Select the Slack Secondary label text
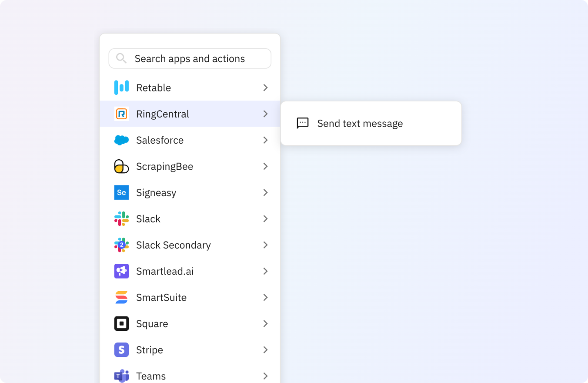This screenshot has width=588, height=383. tap(174, 245)
